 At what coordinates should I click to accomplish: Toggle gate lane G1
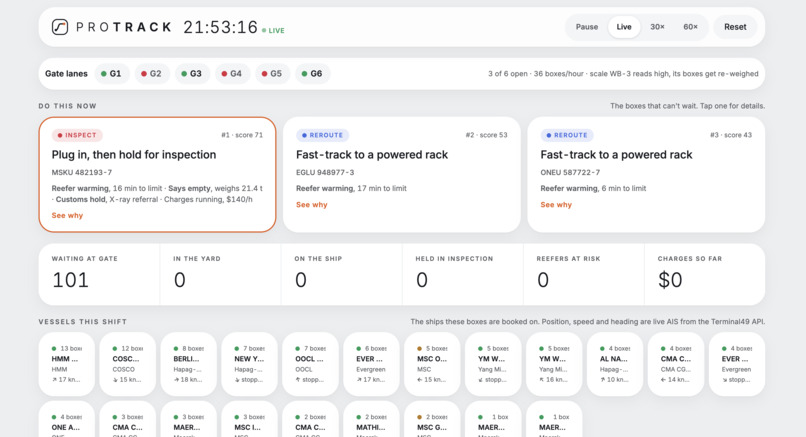[x=111, y=74]
